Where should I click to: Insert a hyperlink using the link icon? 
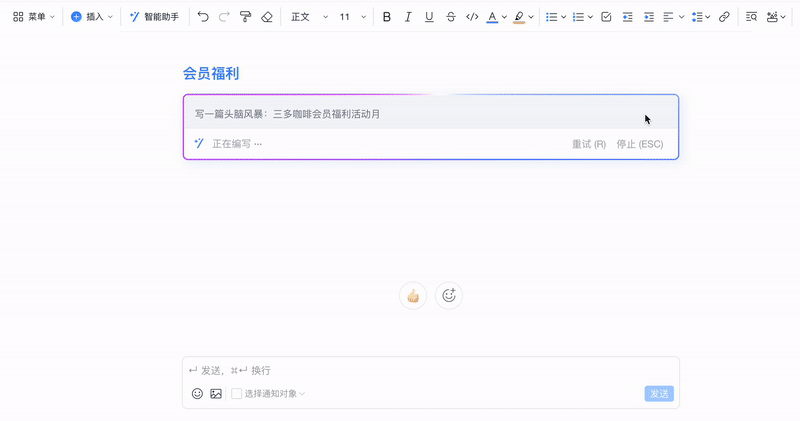click(724, 17)
